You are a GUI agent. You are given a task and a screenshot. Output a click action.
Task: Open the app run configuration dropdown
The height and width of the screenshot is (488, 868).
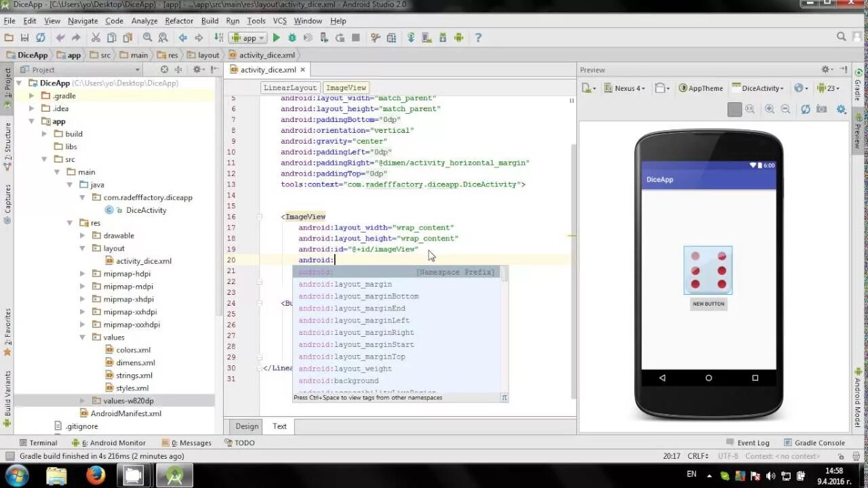[x=248, y=38]
